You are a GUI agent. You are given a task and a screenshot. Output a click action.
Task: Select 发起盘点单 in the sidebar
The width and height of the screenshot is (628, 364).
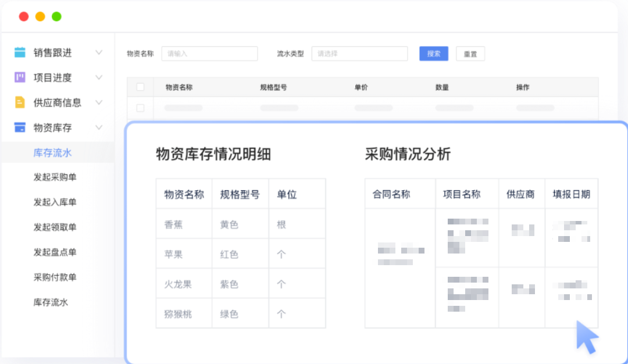click(55, 252)
